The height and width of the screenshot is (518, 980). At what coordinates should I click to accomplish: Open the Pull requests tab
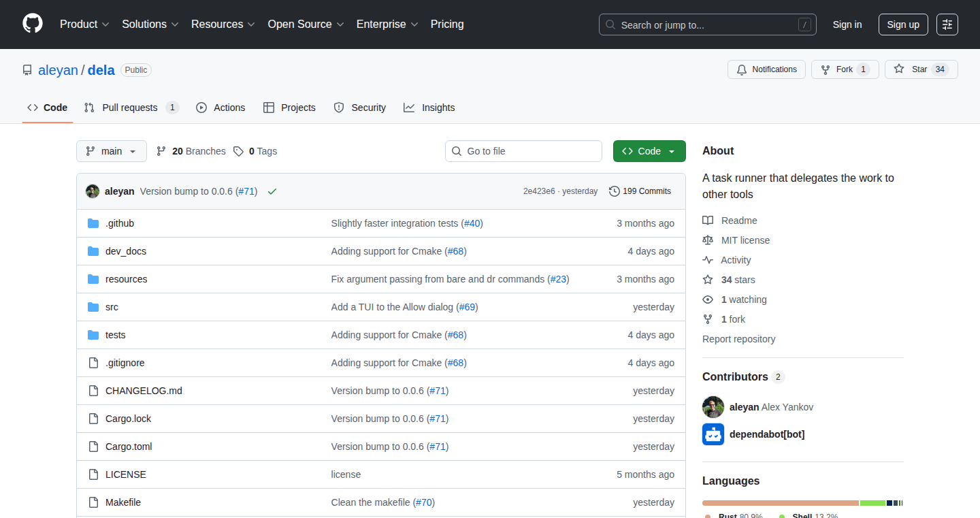pyautogui.click(x=131, y=108)
